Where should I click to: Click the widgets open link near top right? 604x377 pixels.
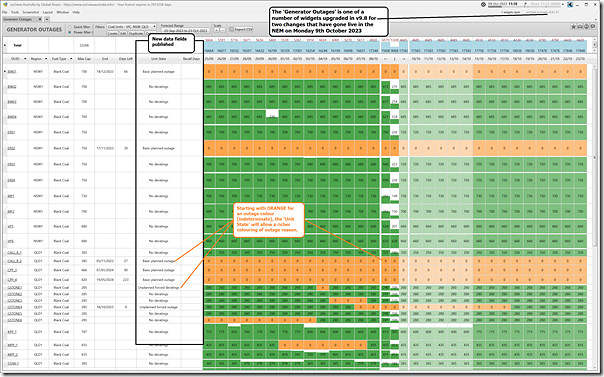pyautogui.click(x=510, y=12)
